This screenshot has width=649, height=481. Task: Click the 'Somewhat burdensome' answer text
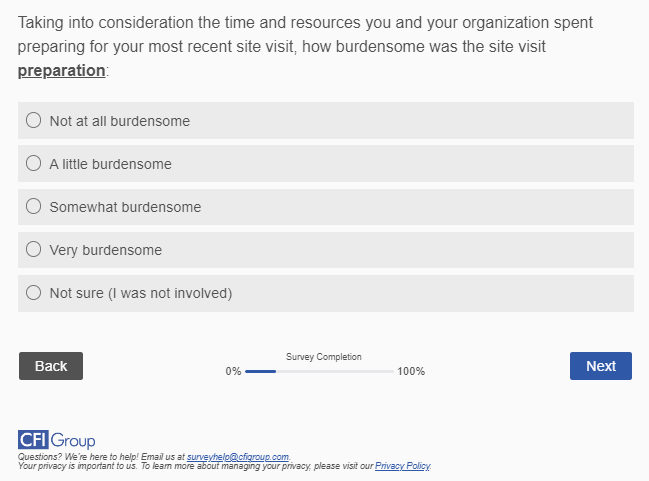[125, 207]
